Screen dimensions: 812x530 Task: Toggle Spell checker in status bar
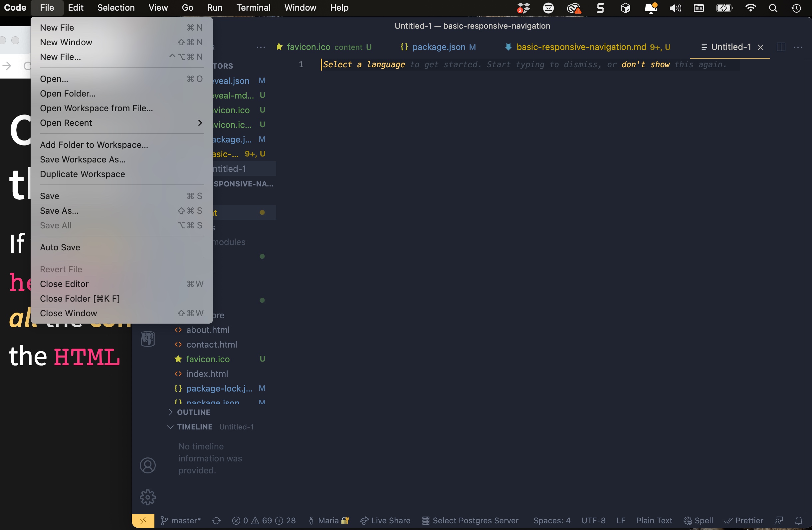tap(699, 520)
